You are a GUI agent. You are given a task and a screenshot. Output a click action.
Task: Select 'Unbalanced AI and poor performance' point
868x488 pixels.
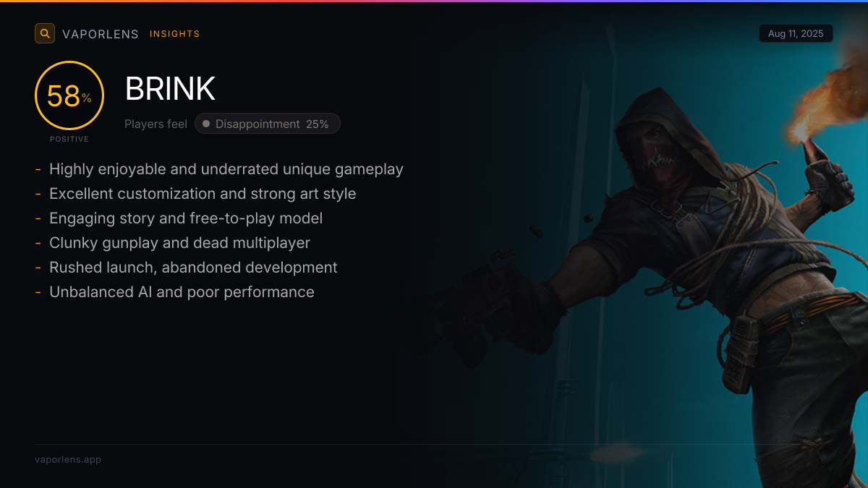pos(182,292)
